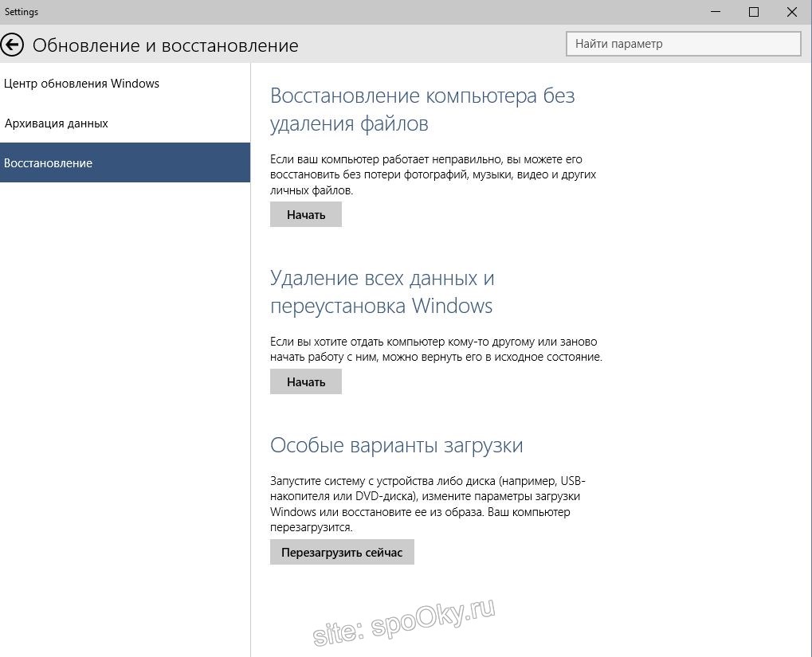The height and width of the screenshot is (657, 812).
Task: Go back using the circled arrow icon
Action: [x=12, y=45]
